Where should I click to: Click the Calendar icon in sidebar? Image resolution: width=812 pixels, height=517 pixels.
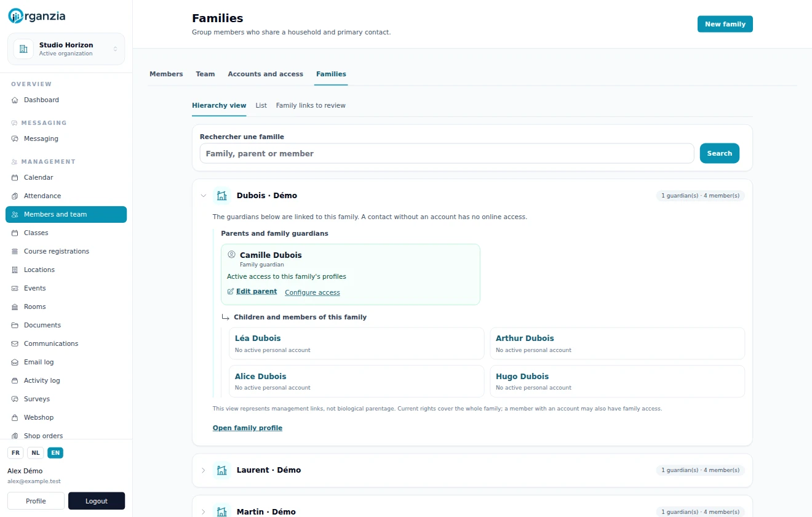coord(15,177)
